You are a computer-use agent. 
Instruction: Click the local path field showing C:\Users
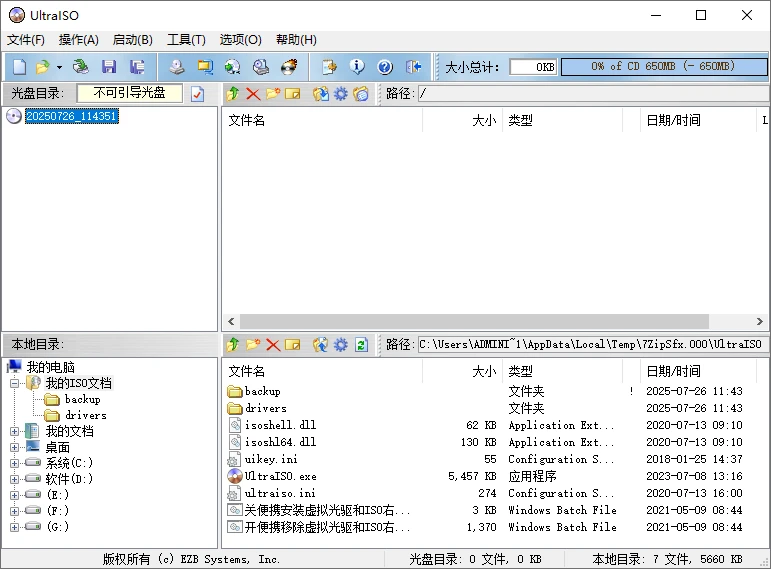click(593, 345)
